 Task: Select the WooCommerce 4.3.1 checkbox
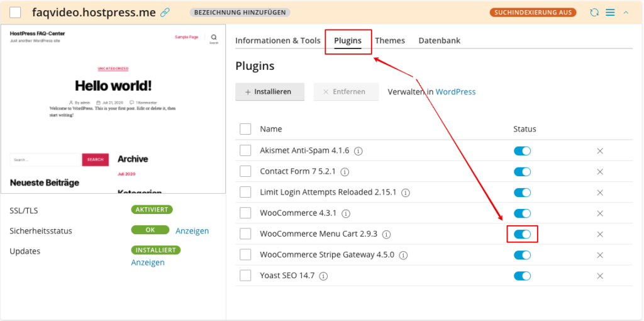245,213
